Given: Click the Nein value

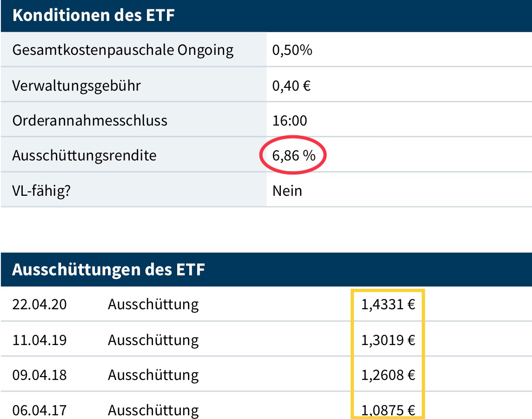Looking at the screenshot, I should click(287, 191).
